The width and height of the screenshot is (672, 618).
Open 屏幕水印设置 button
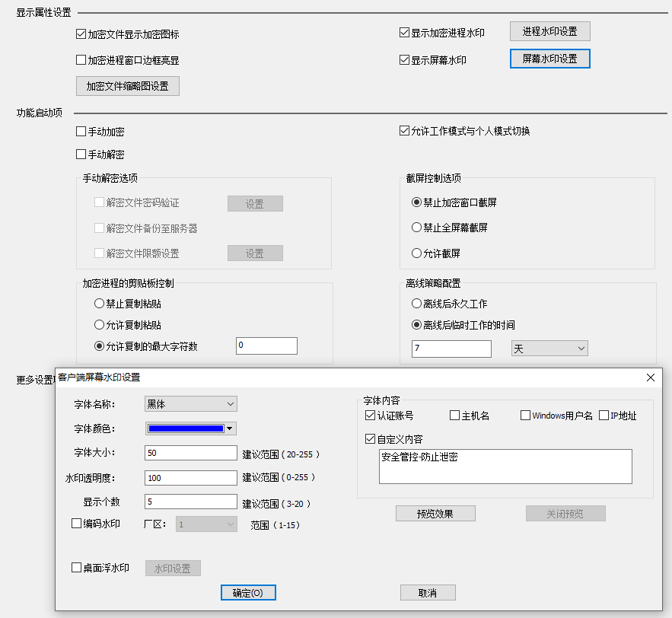click(549, 59)
